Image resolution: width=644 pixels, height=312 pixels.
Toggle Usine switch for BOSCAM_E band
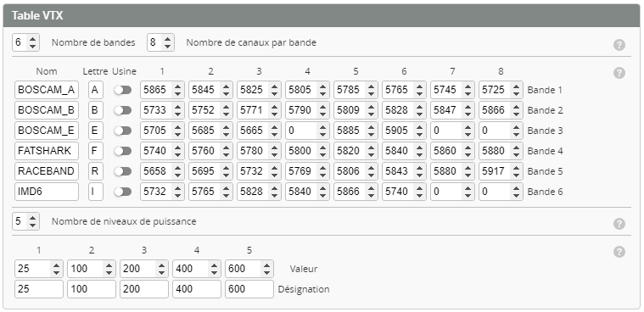click(123, 131)
